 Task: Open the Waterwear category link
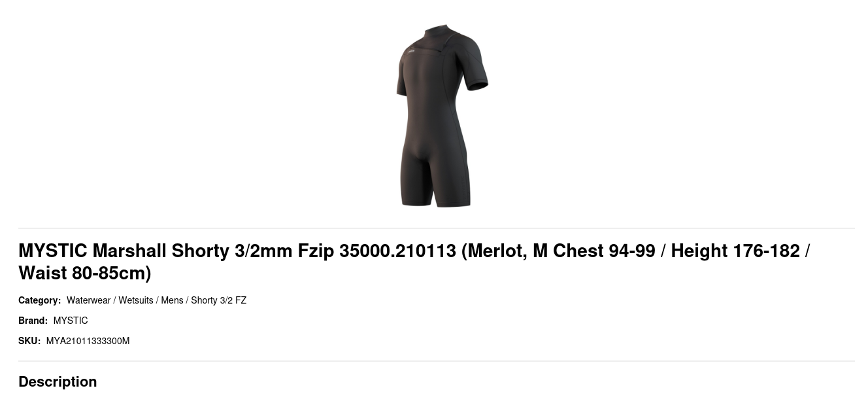click(88, 300)
